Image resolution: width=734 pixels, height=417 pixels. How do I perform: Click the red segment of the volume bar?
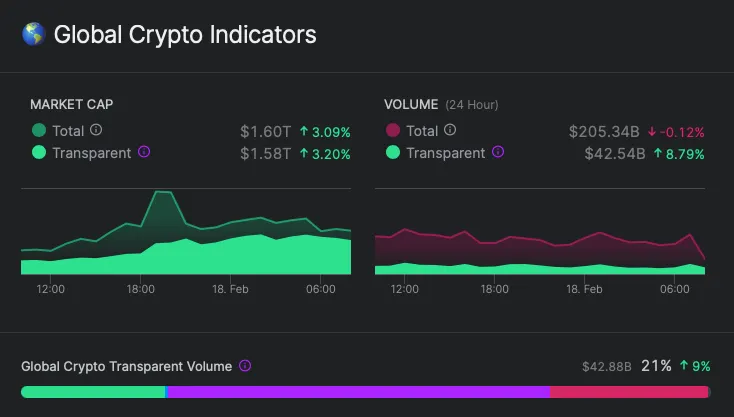click(x=630, y=392)
